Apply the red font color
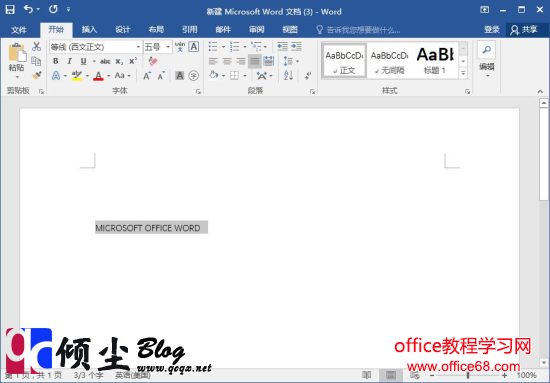 [x=99, y=76]
